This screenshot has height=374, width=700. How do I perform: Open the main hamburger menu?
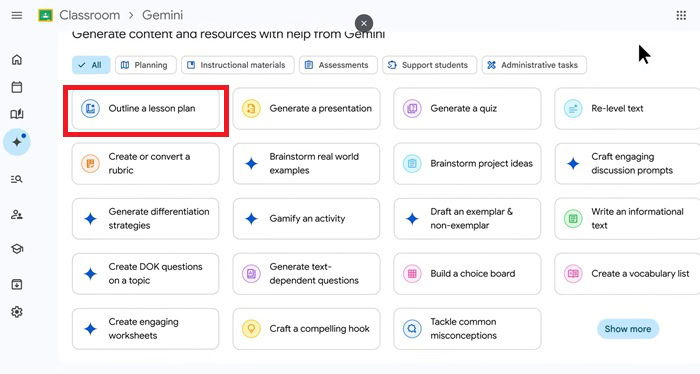(17, 15)
